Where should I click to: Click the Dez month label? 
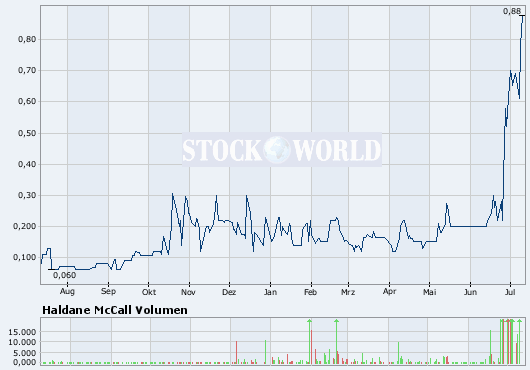point(229,292)
